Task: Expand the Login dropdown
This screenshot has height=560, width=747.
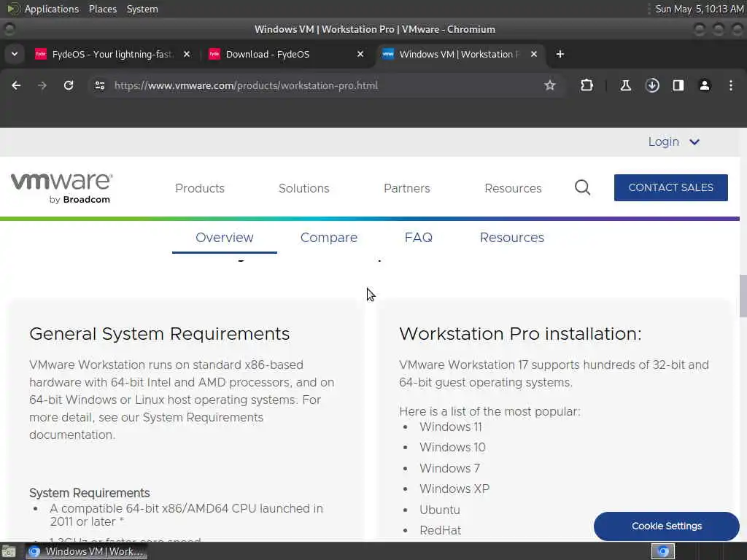Action: pos(673,141)
